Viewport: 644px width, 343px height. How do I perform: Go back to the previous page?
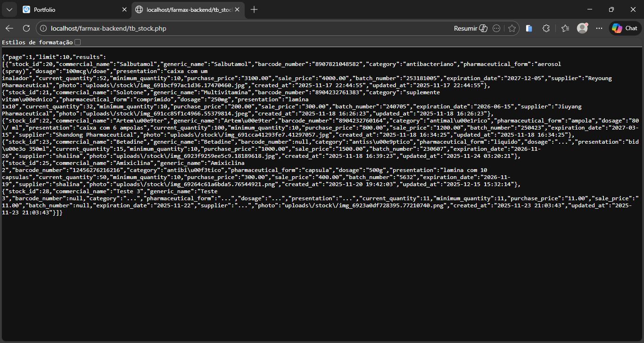coord(9,28)
